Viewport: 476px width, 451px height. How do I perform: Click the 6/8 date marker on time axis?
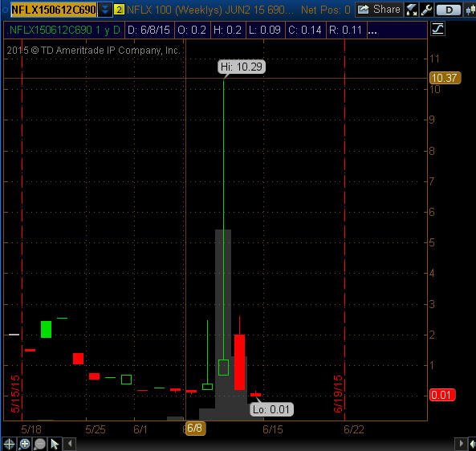[195, 428]
